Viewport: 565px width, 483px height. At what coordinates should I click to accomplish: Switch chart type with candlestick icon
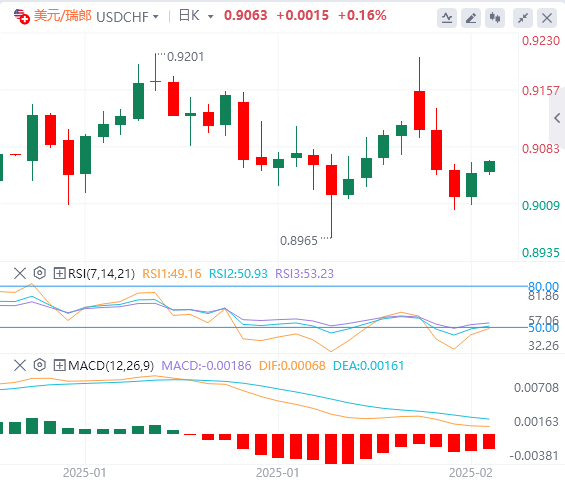[495, 18]
